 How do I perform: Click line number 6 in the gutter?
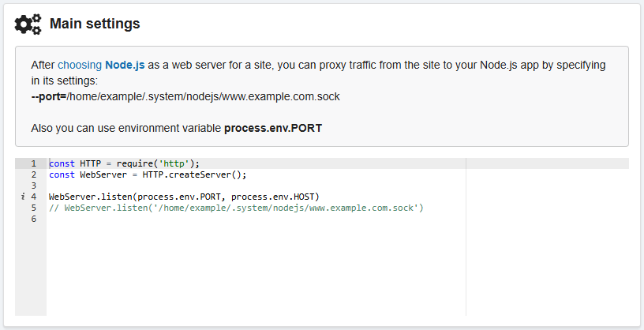33,219
